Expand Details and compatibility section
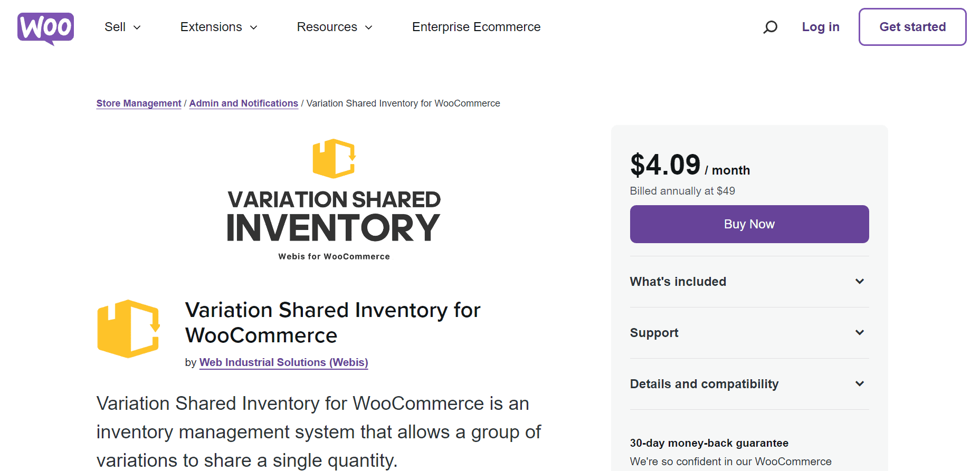The height and width of the screenshot is (471, 980). [749, 384]
